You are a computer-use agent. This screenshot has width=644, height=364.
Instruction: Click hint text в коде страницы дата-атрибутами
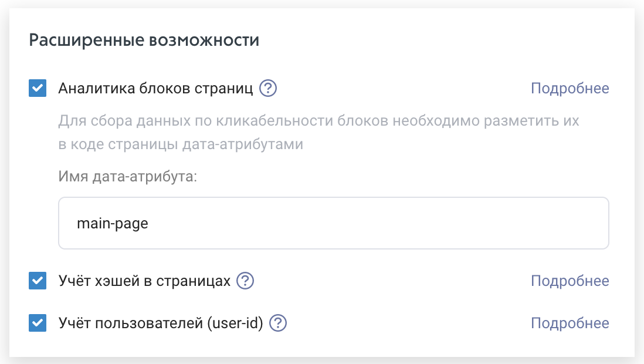181,144
